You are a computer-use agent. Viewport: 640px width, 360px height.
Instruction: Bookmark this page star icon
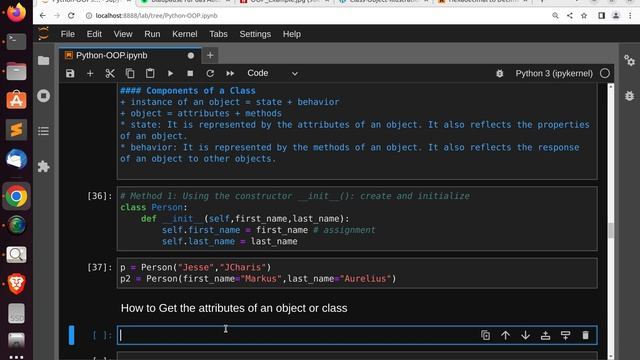(x=584, y=16)
